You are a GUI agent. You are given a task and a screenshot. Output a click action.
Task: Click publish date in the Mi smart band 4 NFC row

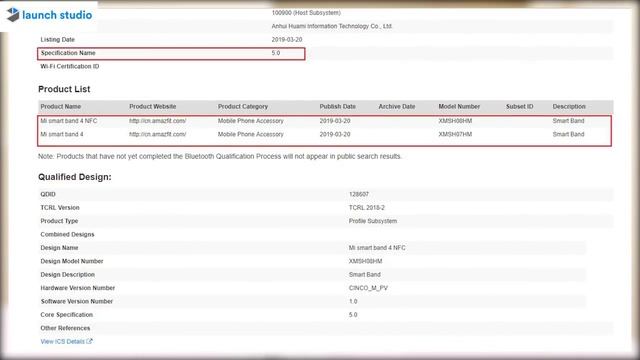(335, 121)
